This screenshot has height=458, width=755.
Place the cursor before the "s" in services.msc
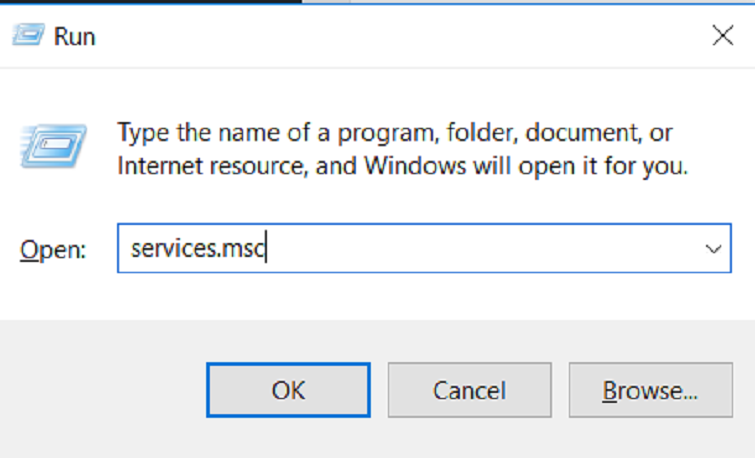tap(132, 249)
